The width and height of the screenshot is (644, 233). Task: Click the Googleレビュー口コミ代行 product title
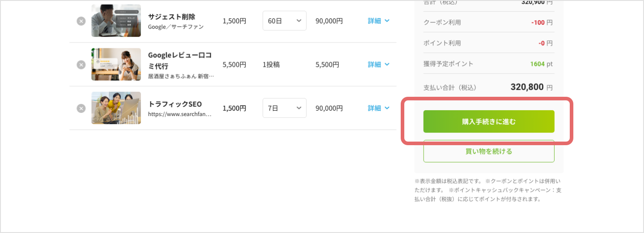point(180,60)
